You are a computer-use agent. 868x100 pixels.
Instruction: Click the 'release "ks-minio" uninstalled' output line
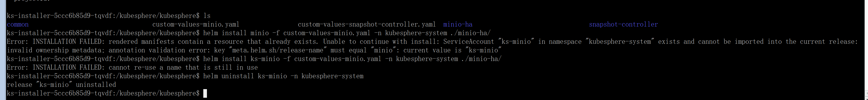click(61, 85)
